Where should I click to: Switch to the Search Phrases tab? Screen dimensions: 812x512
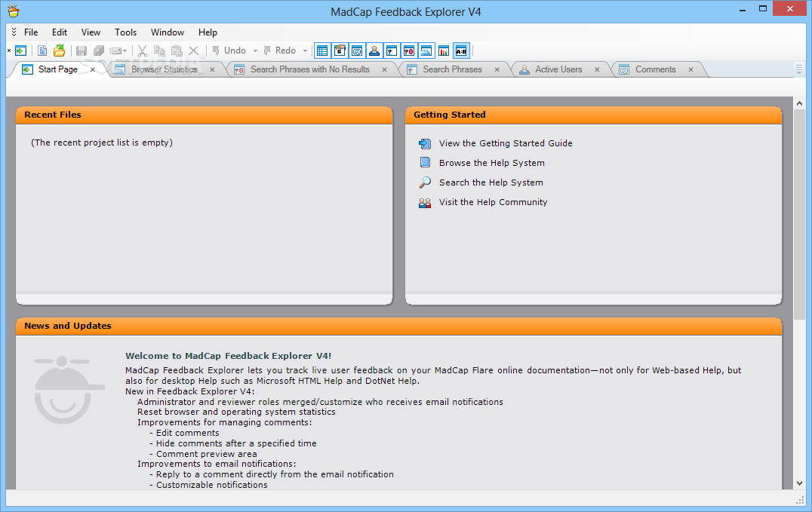coord(452,69)
